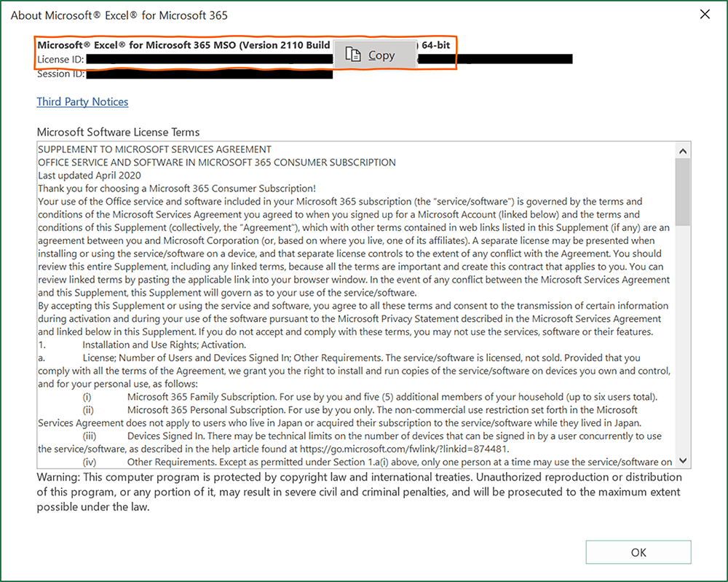This screenshot has width=728, height=582.
Task: Click the line 'SUPPLEMENT TO MICROSOFT SERVICES AGREEMENT'
Action: (154, 149)
